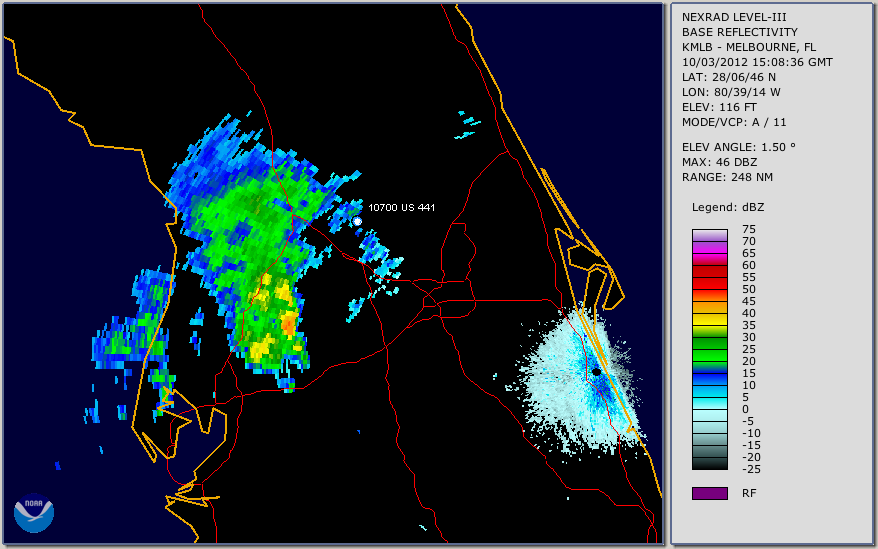Click the 75 dBZ lavender legend swatch
This screenshot has width=878, height=549.
(709, 235)
